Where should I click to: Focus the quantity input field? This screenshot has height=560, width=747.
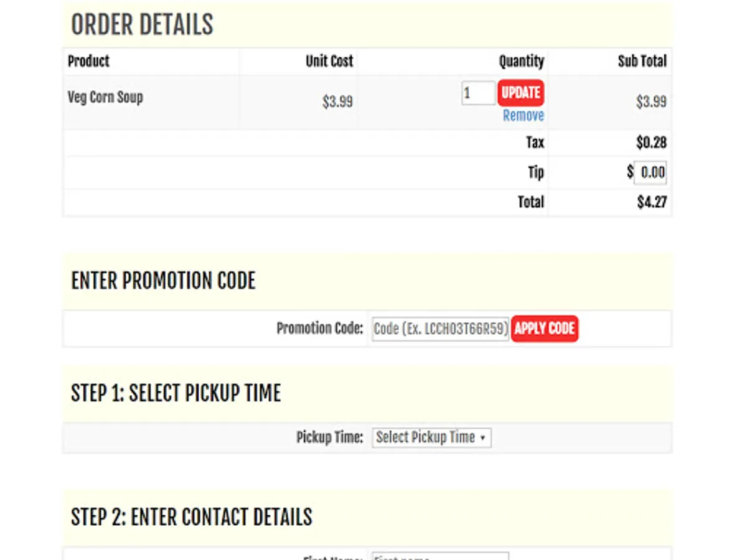[x=477, y=93]
